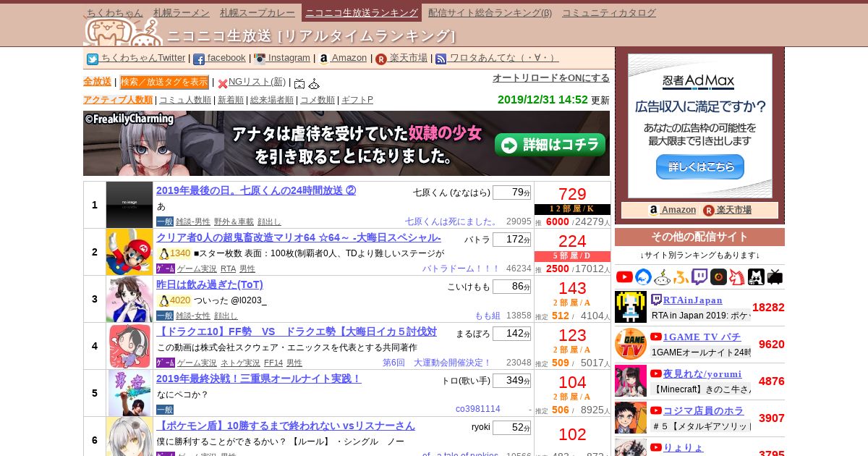Click the 雑談-男性 tag in rank 1 row
868x456 pixels.
pos(193,221)
